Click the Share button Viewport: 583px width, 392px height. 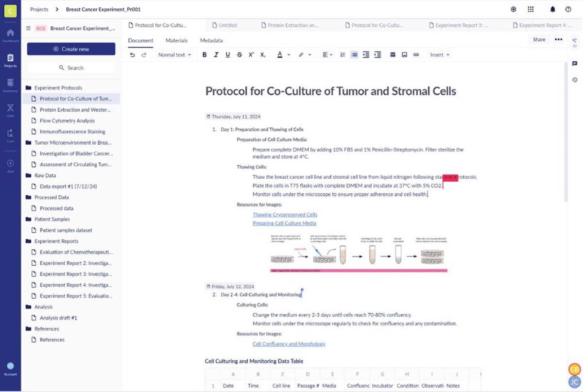[x=538, y=39]
